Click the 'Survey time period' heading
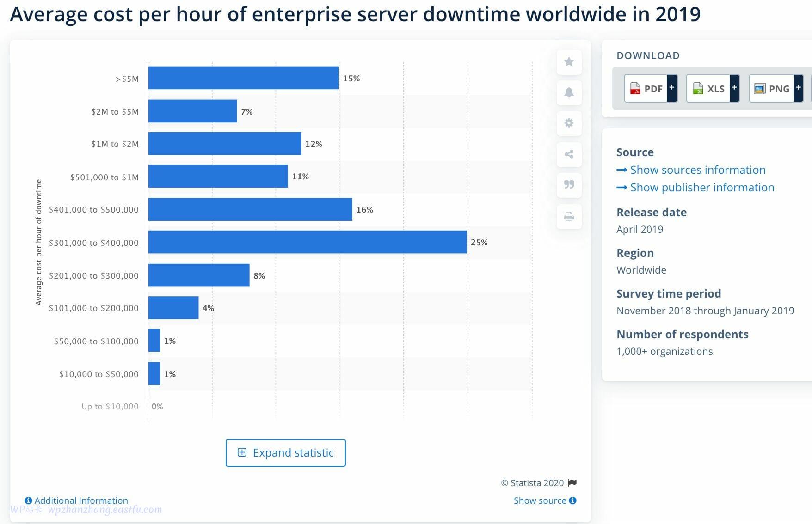This screenshot has width=812, height=524. click(x=669, y=294)
